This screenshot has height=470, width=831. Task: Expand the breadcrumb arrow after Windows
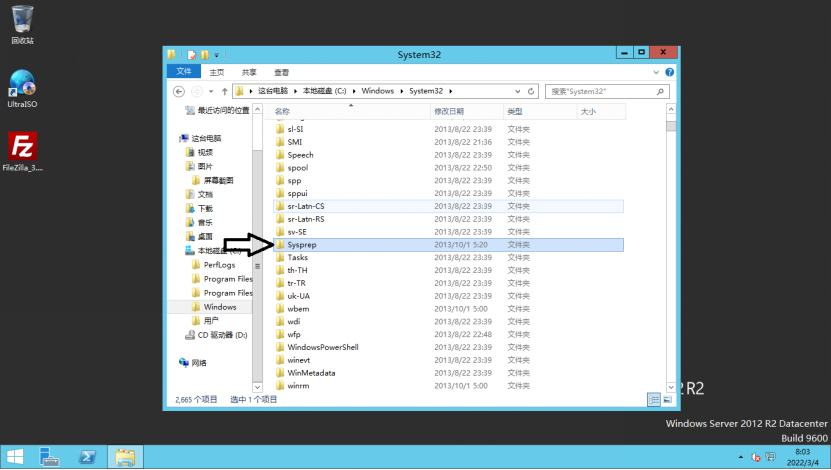[x=402, y=91]
